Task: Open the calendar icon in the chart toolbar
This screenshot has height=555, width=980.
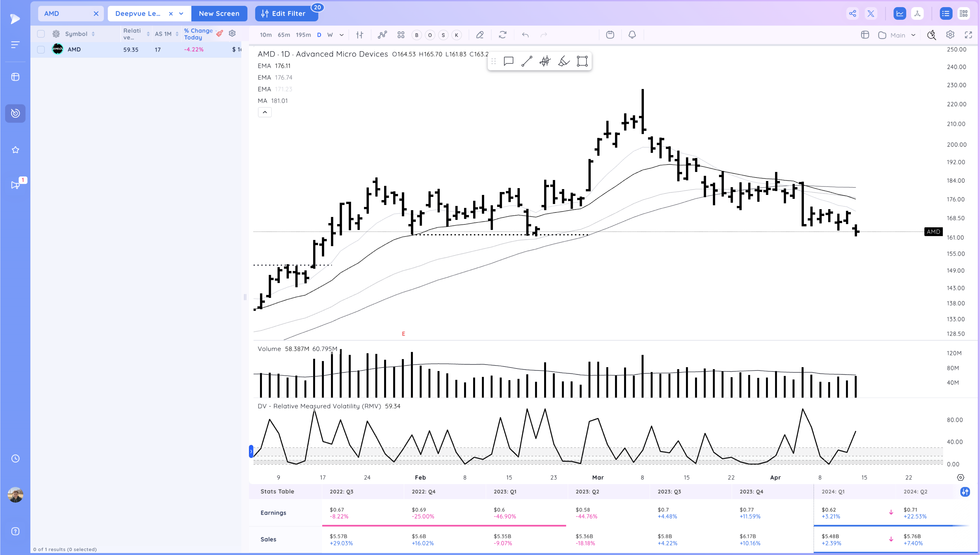Action: [x=610, y=35]
